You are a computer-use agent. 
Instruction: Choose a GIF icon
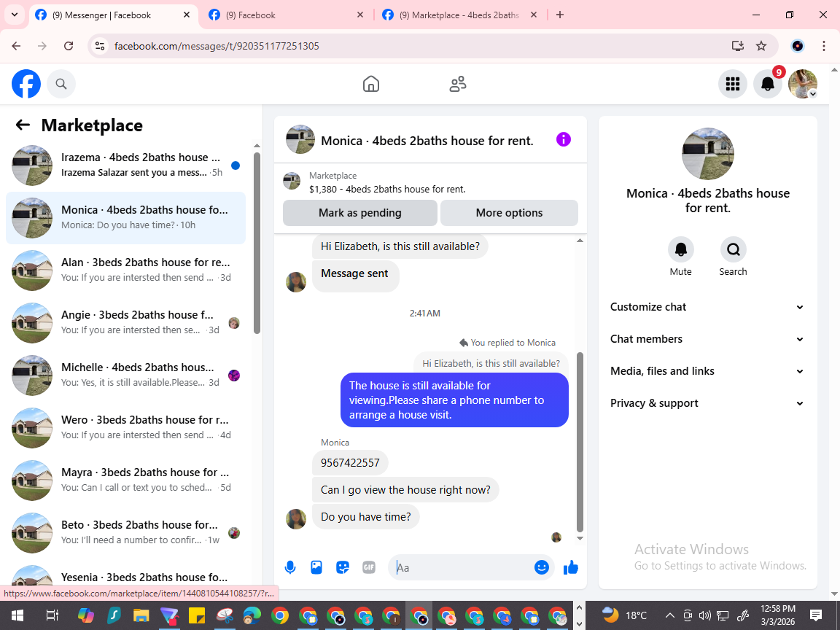click(x=368, y=567)
